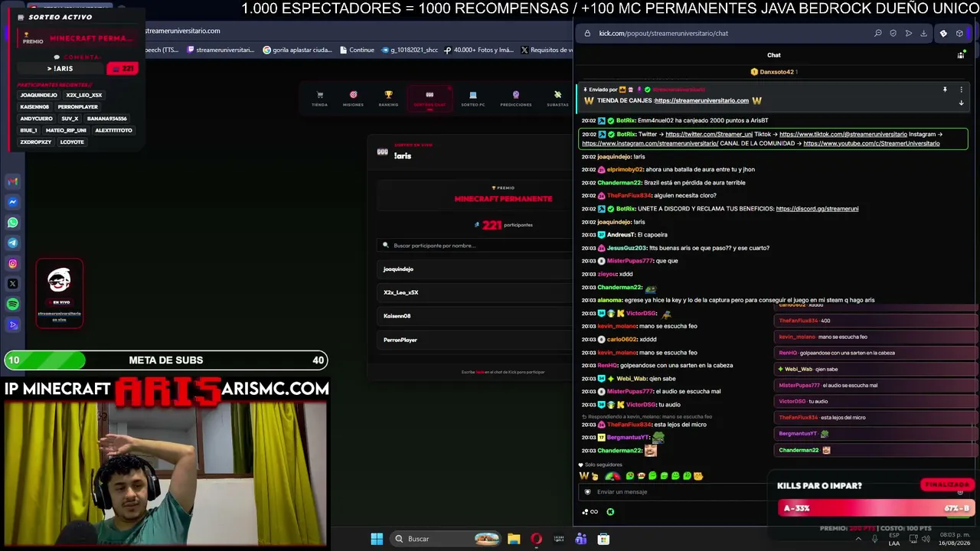The width and height of the screenshot is (980, 551).
Task: Click AndreusT username in chat
Action: click(x=621, y=235)
